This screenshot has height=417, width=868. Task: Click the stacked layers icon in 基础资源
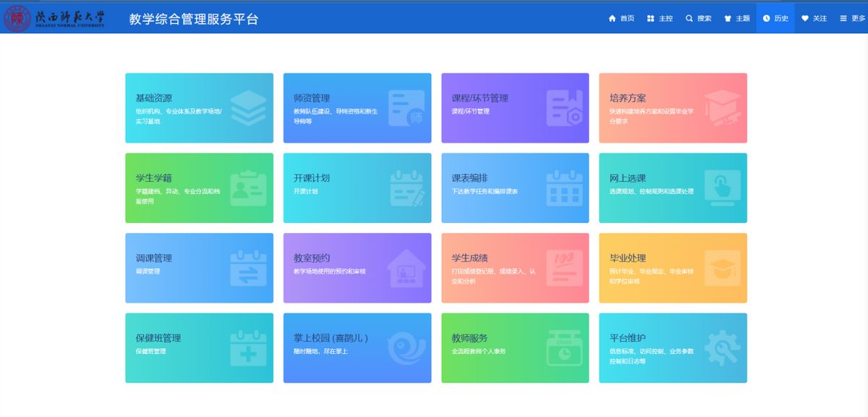tap(248, 109)
